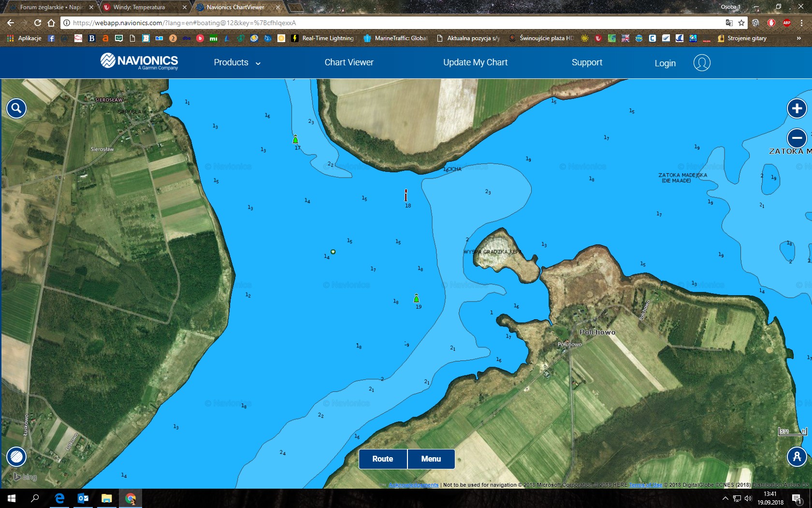Screen dimensions: 812x508
Task: Open Chrome three-dot menu
Action: (x=802, y=23)
